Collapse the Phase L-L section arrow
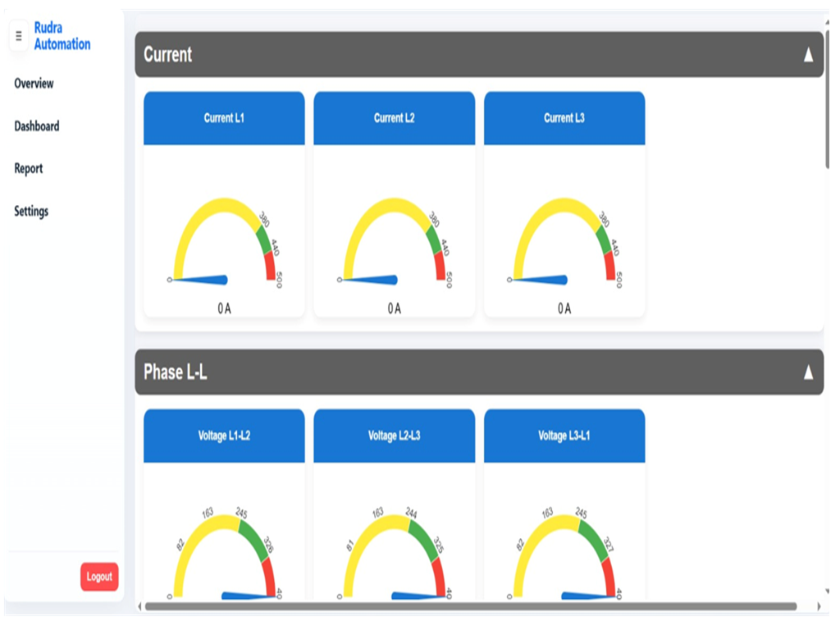 click(808, 372)
